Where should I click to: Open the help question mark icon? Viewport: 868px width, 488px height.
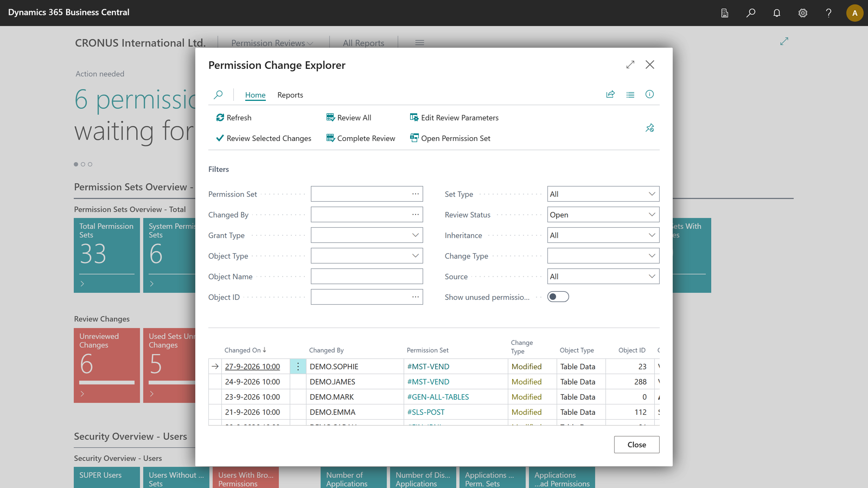point(829,13)
